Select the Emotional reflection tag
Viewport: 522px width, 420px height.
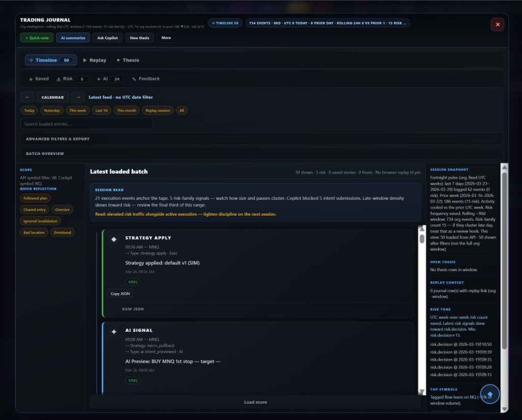(x=63, y=232)
